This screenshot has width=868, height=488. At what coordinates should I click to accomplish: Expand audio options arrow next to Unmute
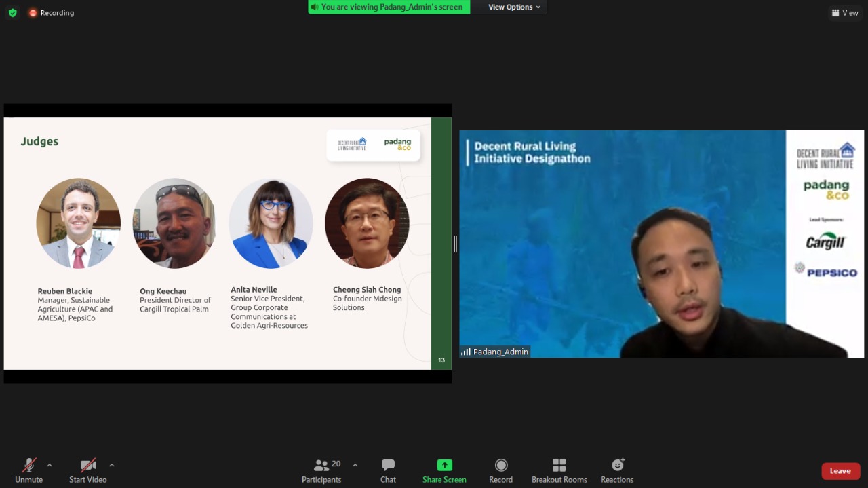(50, 465)
